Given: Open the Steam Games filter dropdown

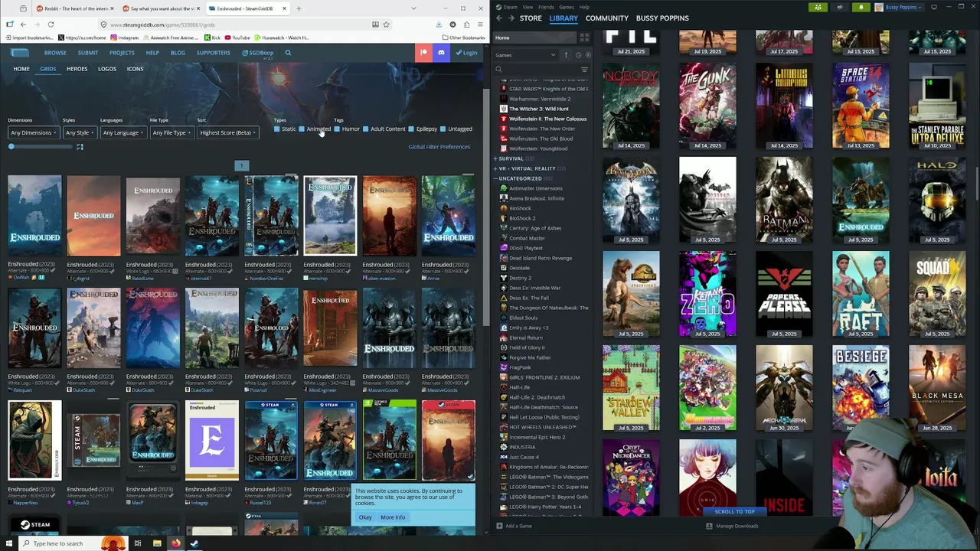Looking at the screenshot, I should pyautogui.click(x=527, y=55).
